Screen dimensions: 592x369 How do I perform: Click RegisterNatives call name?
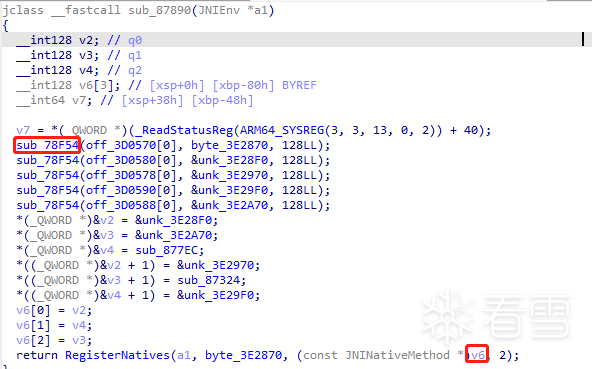117,355
